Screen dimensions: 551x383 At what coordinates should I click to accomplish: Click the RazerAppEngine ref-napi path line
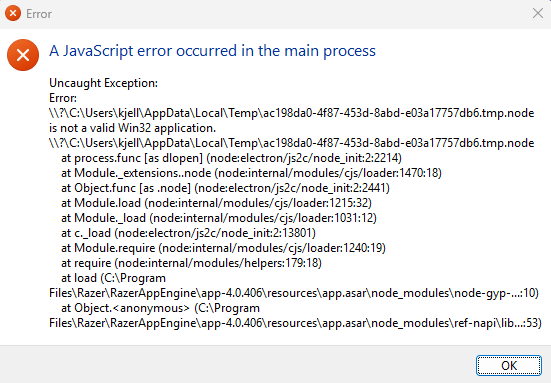pyautogui.click(x=295, y=323)
